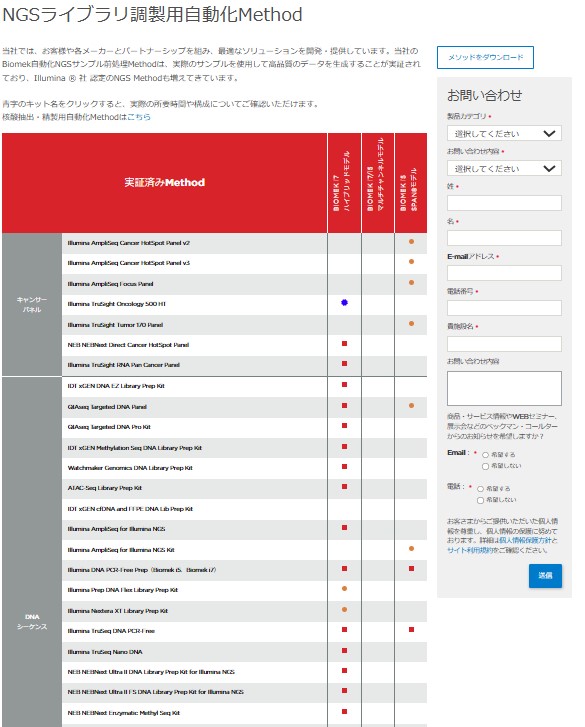Click red square in QIAseq Targeted DNA Panel row
This screenshot has width=585, height=727.
[x=344, y=405]
